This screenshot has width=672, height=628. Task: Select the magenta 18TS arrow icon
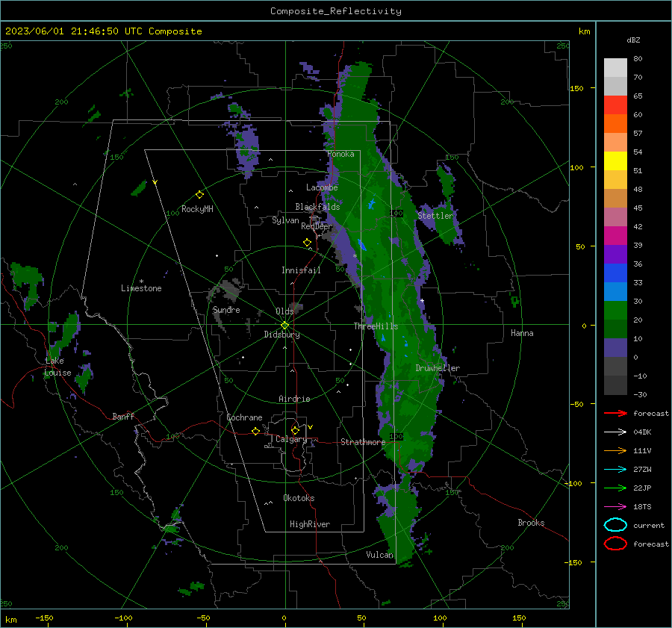(615, 507)
